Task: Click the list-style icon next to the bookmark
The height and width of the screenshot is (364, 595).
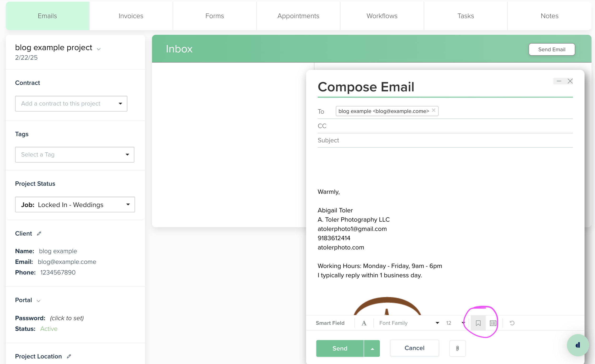Action: pyautogui.click(x=493, y=323)
